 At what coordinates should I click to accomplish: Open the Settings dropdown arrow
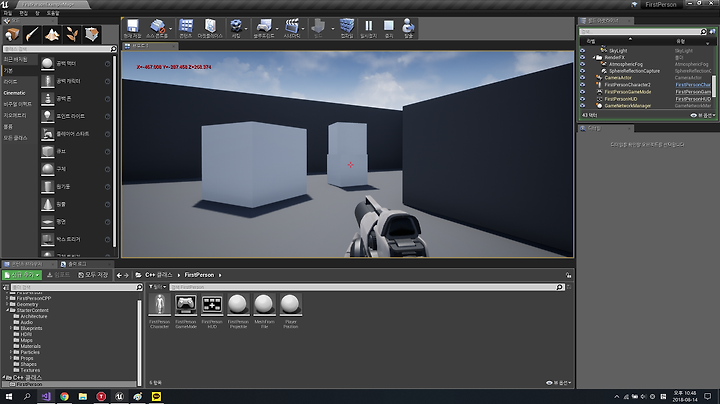pos(247,28)
